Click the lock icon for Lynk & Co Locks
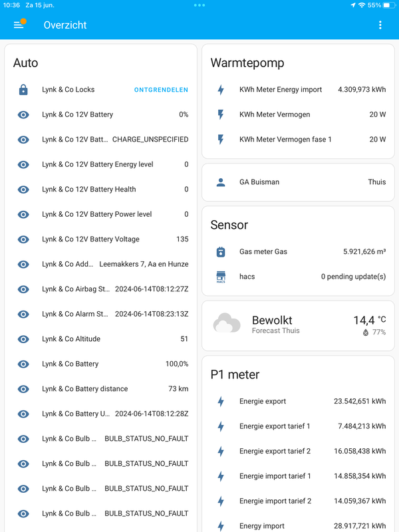The width and height of the screenshot is (399, 532). click(23, 90)
